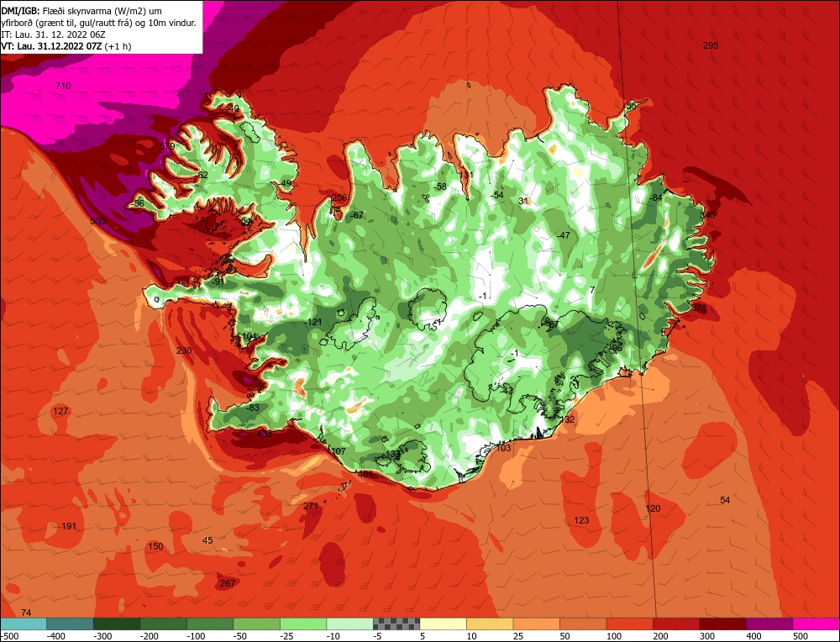This screenshot has width=840, height=642.
Task: Click the purple legend swatch between 400 and 500
Action: tap(769, 624)
